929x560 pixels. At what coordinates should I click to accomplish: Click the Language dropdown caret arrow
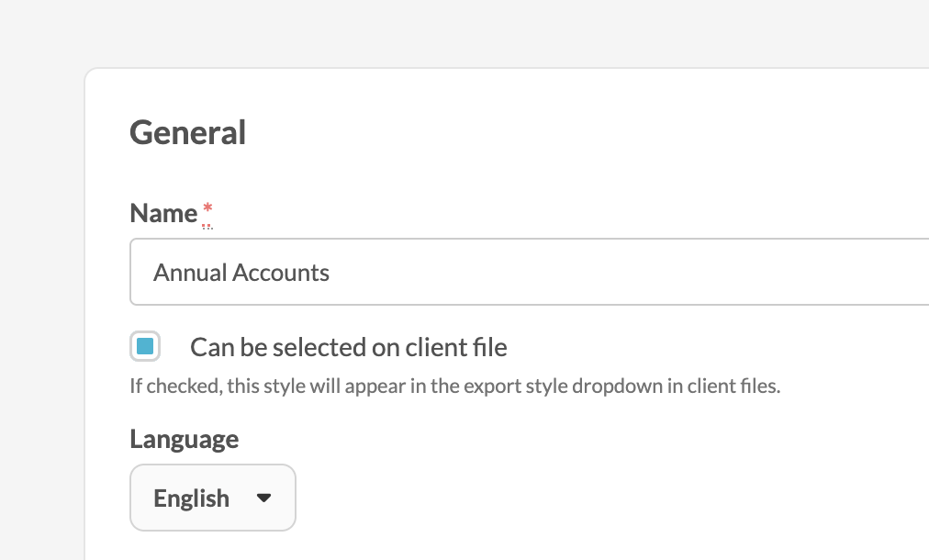point(263,498)
